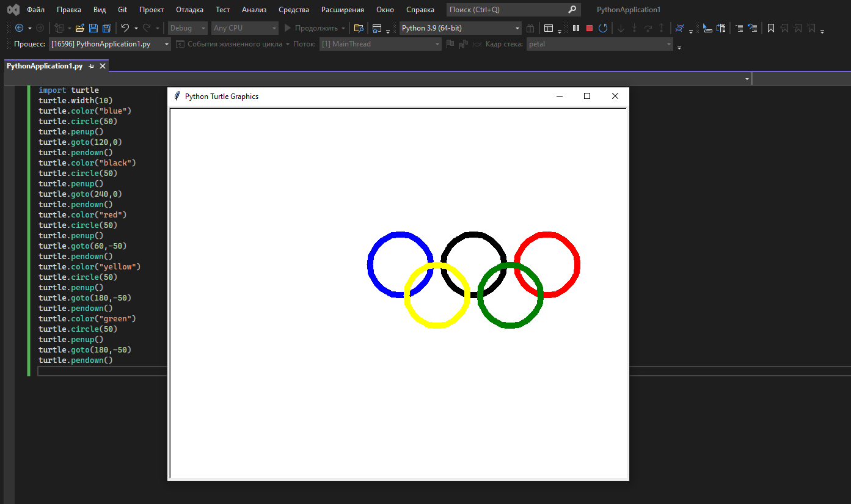Expand the editor navigation bar dropdown
Image resolution: width=851 pixels, height=504 pixels.
(x=747, y=79)
